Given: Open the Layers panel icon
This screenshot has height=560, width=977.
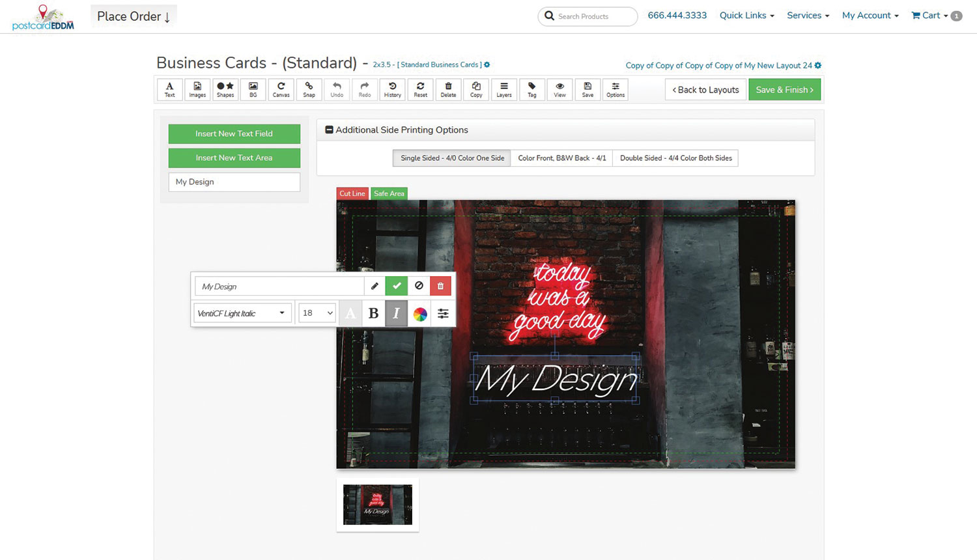Looking at the screenshot, I should coord(503,89).
